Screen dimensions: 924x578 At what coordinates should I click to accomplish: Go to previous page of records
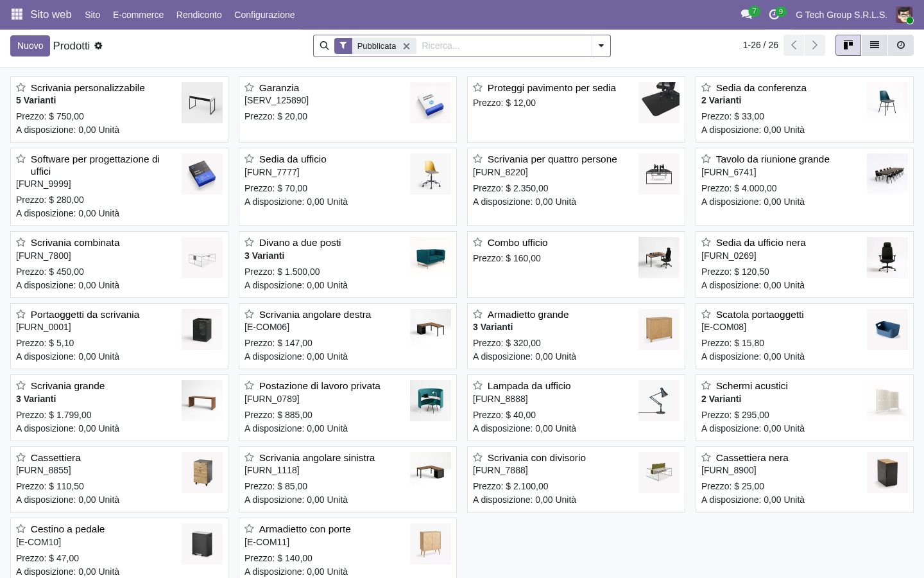click(794, 45)
